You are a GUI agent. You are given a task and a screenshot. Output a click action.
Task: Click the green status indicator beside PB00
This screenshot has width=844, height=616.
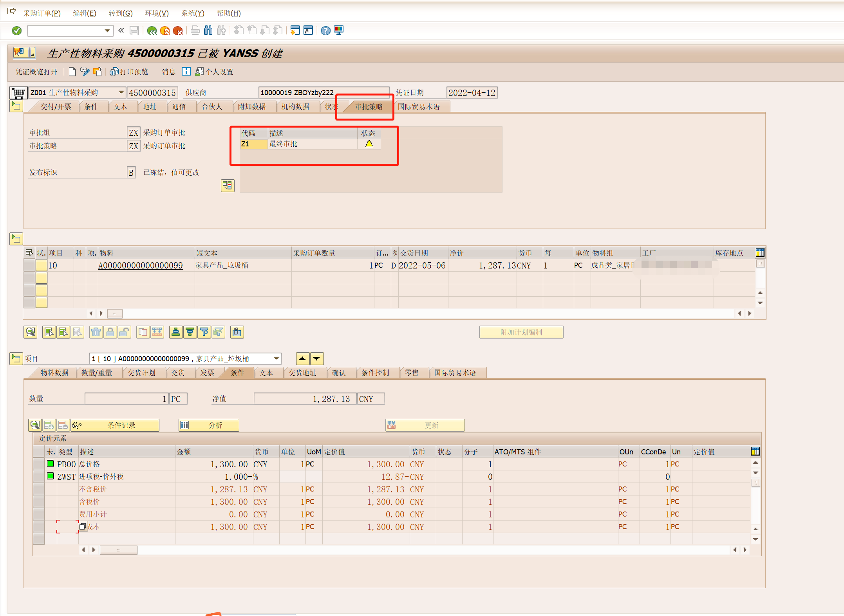(x=50, y=464)
